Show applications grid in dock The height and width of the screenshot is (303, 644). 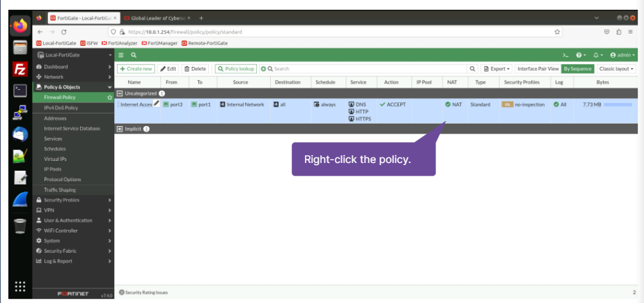[19, 286]
